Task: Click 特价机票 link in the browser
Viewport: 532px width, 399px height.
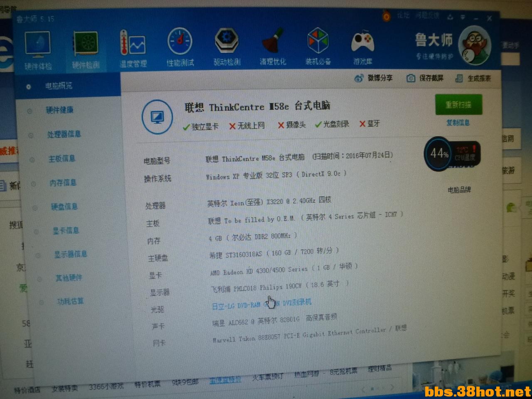Action: [x=148, y=384]
